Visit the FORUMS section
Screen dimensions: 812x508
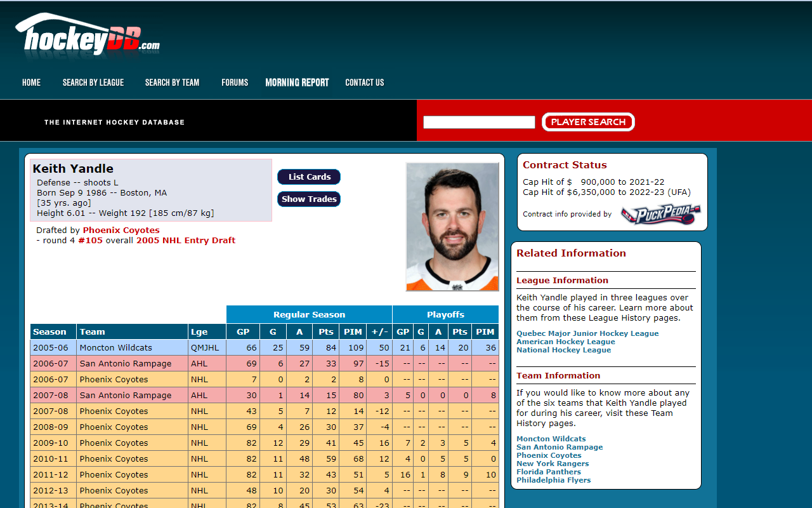pos(235,83)
